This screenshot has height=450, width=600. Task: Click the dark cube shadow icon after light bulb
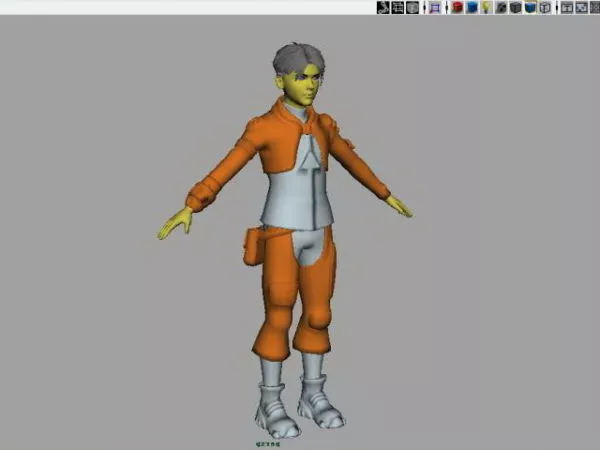(501, 7)
